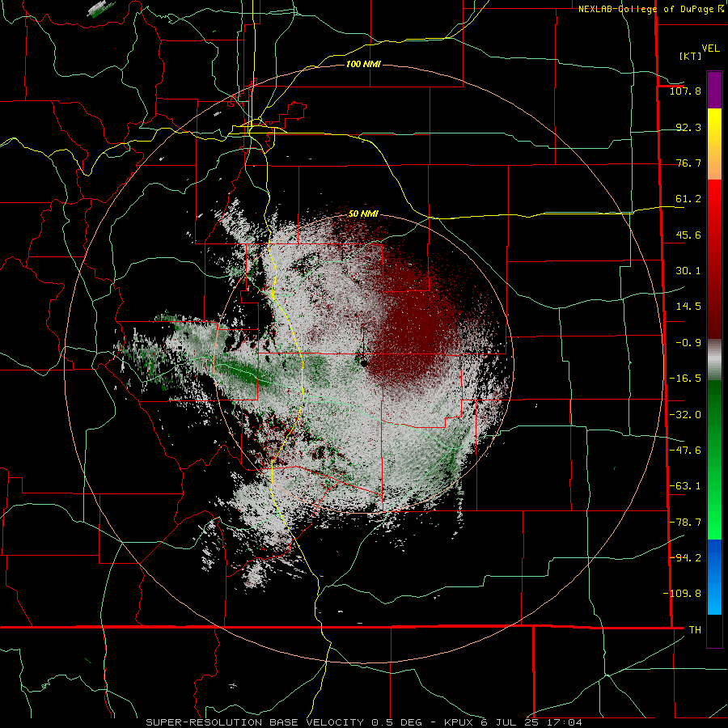
Task: Select the -78.7 velocity scale label
Action: coord(685,523)
